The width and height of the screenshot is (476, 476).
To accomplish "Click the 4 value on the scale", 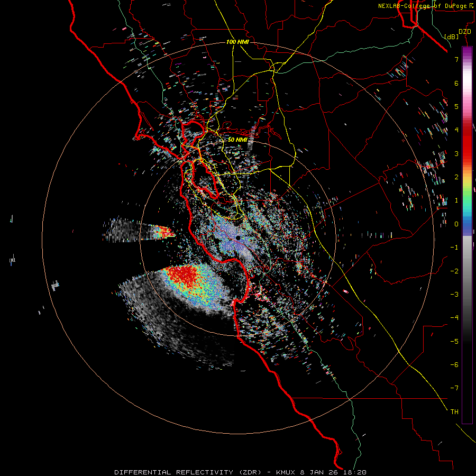I will 456,130.
